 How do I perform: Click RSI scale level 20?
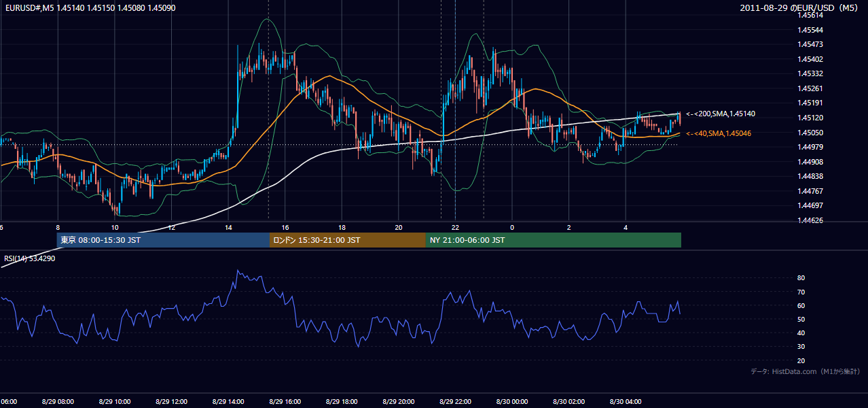[801, 360]
